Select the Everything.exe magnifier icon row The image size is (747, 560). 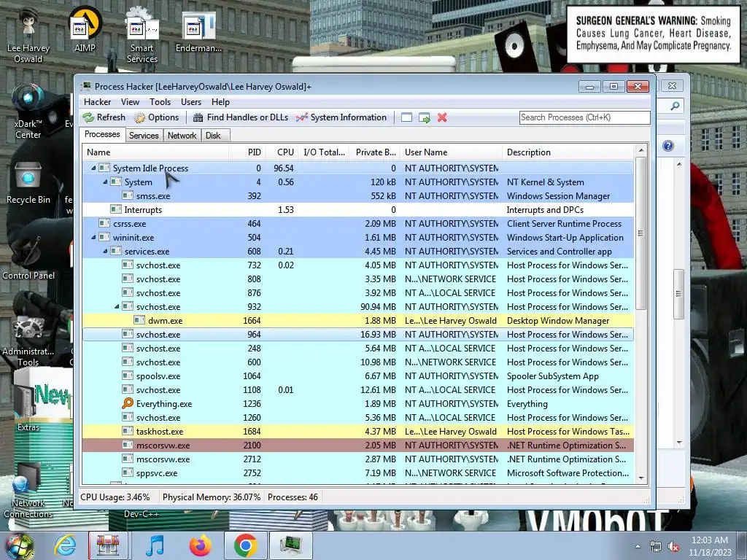pos(357,404)
